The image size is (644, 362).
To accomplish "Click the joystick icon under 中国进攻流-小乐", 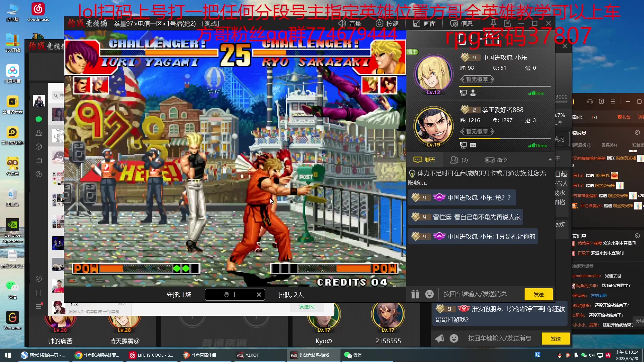I will (473, 93).
